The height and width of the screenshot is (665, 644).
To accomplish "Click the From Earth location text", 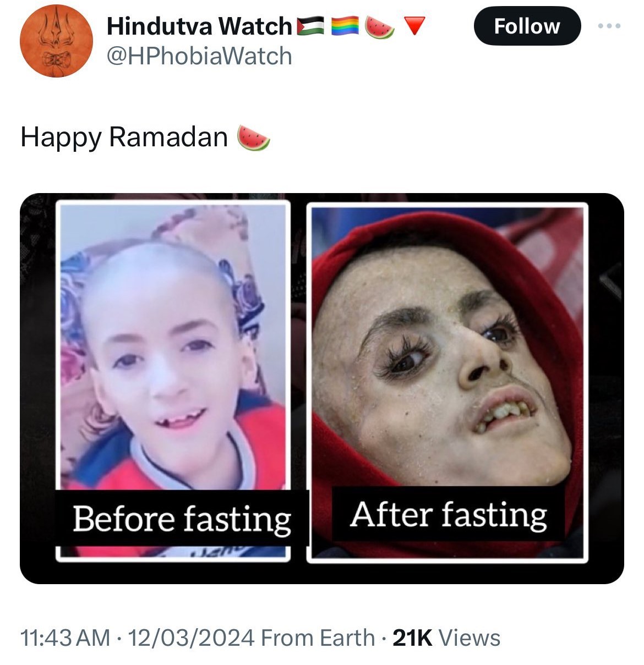I will click(318, 638).
